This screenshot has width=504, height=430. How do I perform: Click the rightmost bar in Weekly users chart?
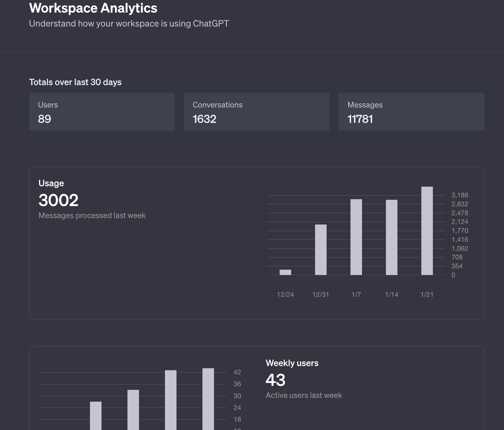pyautogui.click(x=208, y=399)
